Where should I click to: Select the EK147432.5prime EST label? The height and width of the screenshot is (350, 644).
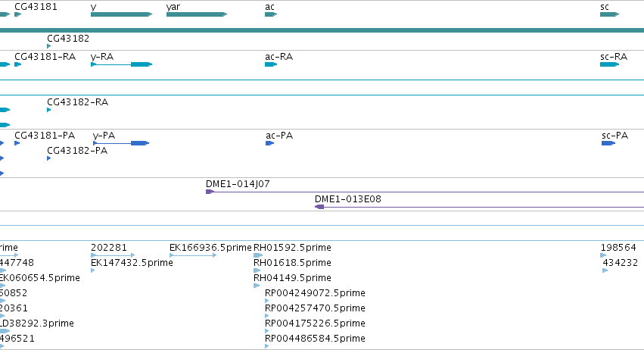132,262
